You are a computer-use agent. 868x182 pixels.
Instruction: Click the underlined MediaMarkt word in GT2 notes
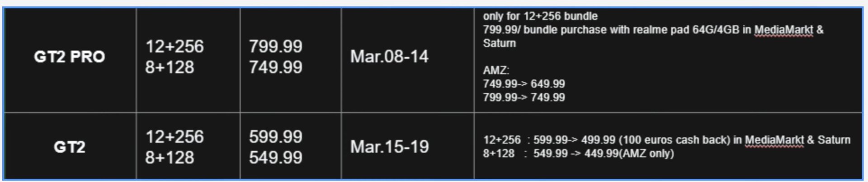(x=774, y=140)
